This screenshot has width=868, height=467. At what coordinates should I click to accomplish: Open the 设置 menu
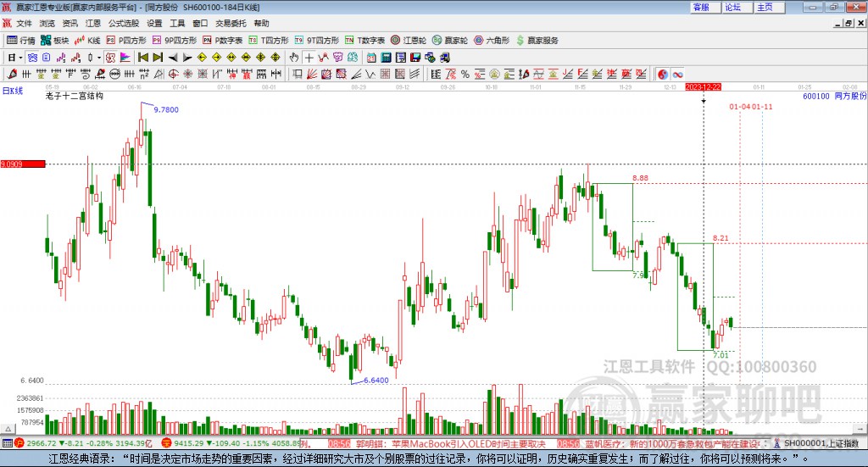154,23
